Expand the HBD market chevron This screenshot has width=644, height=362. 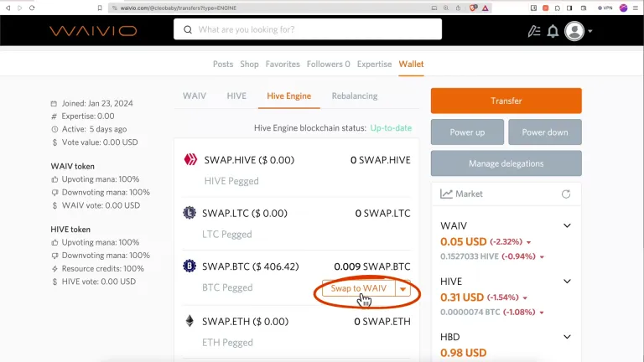click(x=567, y=337)
